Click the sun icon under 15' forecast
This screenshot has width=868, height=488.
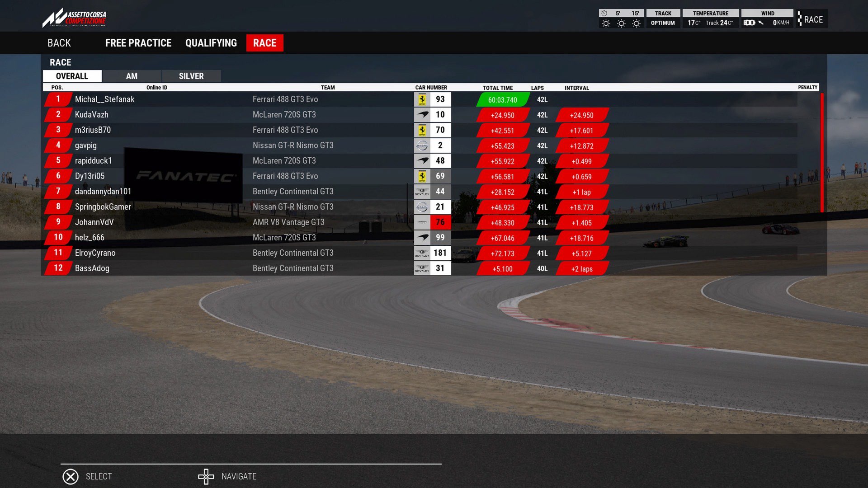(636, 23)
